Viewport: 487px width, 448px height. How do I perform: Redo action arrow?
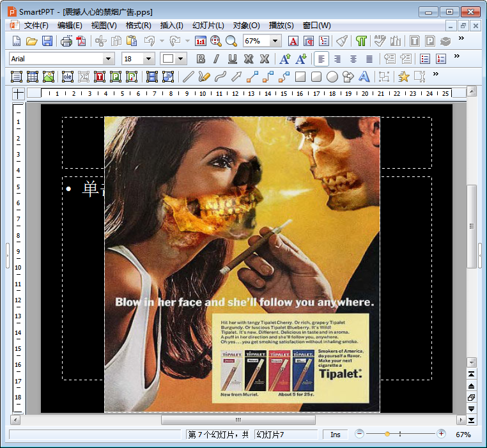point(175,41)
